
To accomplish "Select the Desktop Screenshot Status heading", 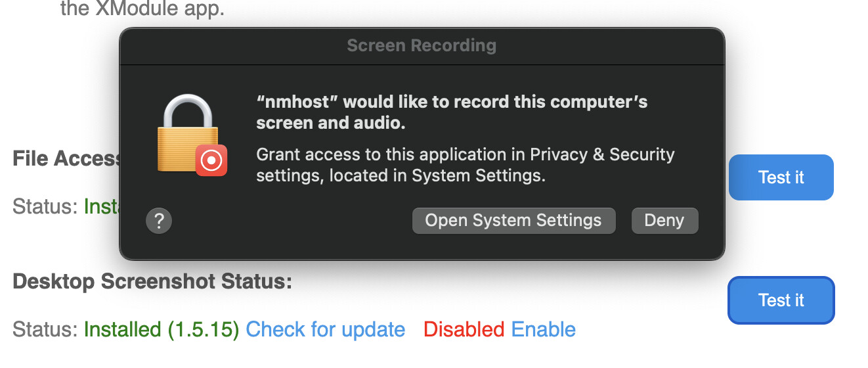I will coord(152,282).
